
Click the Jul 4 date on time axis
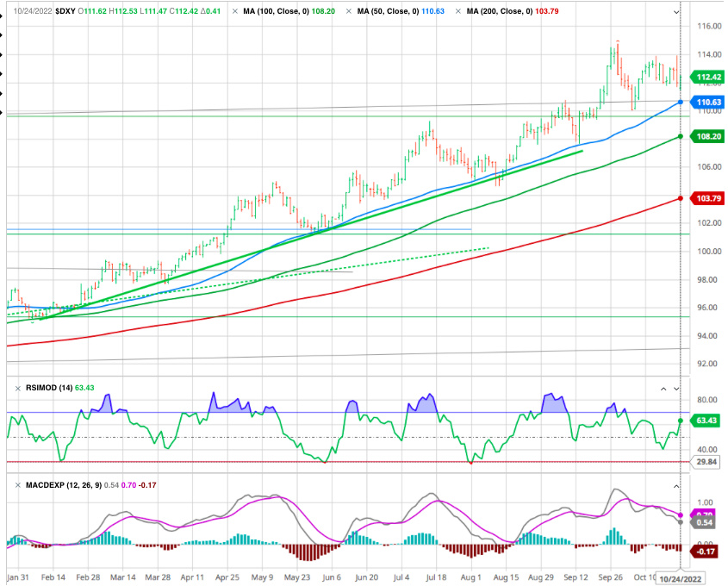[x=401, y=577]
